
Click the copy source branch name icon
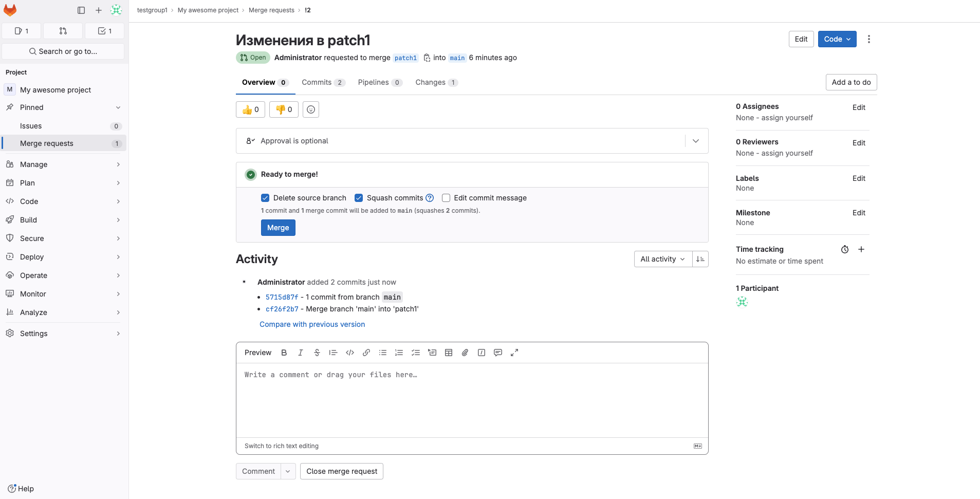427,58
